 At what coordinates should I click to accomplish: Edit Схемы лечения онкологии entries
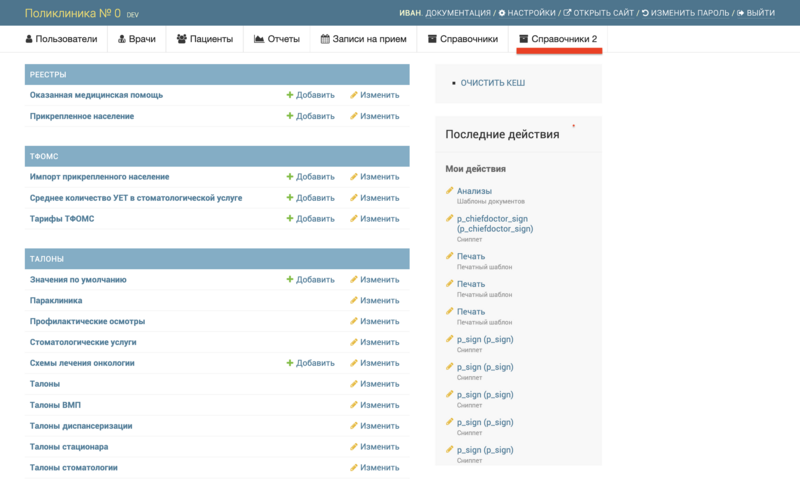(374, 363)
